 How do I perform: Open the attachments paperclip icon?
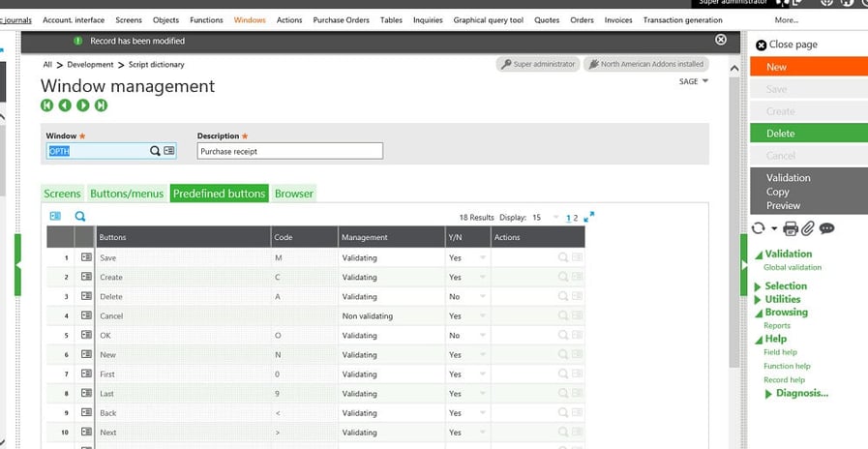tap(808, 229)
